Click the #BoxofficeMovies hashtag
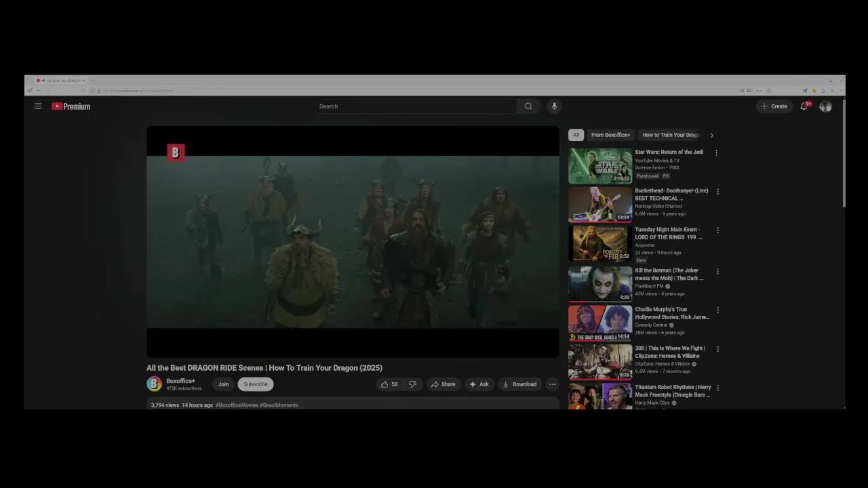This screenshot has width=868, height=488. [x=237, y=405]
